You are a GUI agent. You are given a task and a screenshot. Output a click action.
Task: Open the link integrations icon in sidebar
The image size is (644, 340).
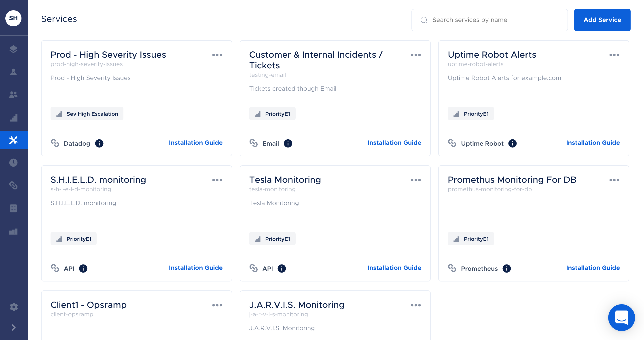[x=13, y=186]
